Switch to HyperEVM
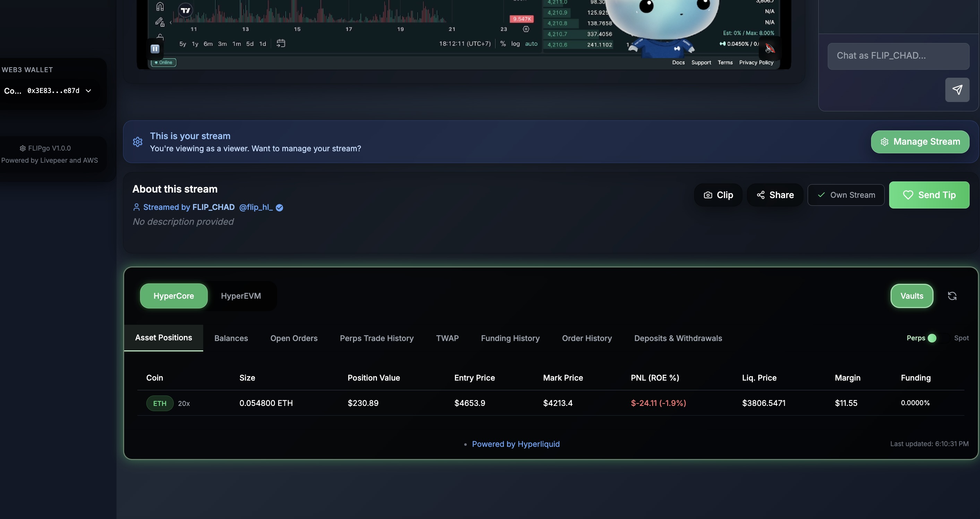The width and height of the screenshot is (980, 519). coord(241,296)
